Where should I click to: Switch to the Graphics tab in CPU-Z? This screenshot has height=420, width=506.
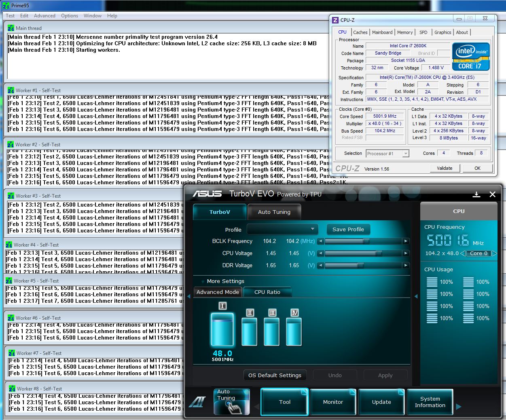point(442,32)
